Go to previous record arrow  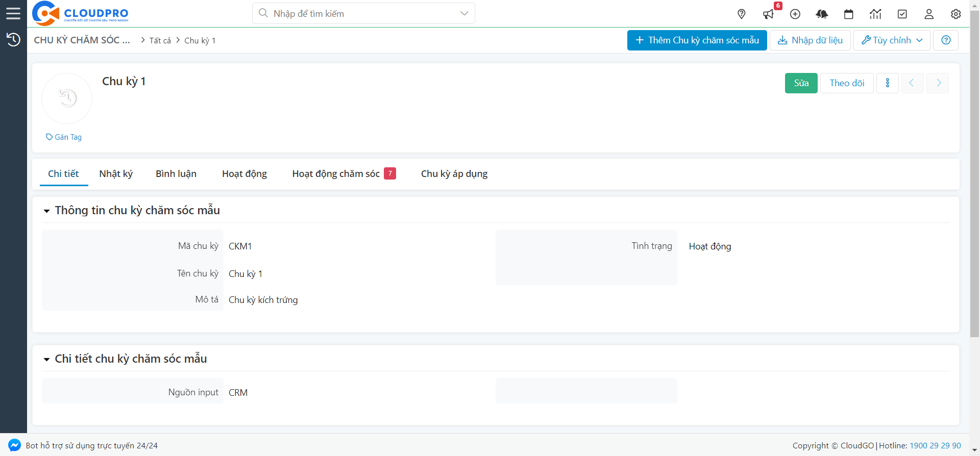(912, 83)
